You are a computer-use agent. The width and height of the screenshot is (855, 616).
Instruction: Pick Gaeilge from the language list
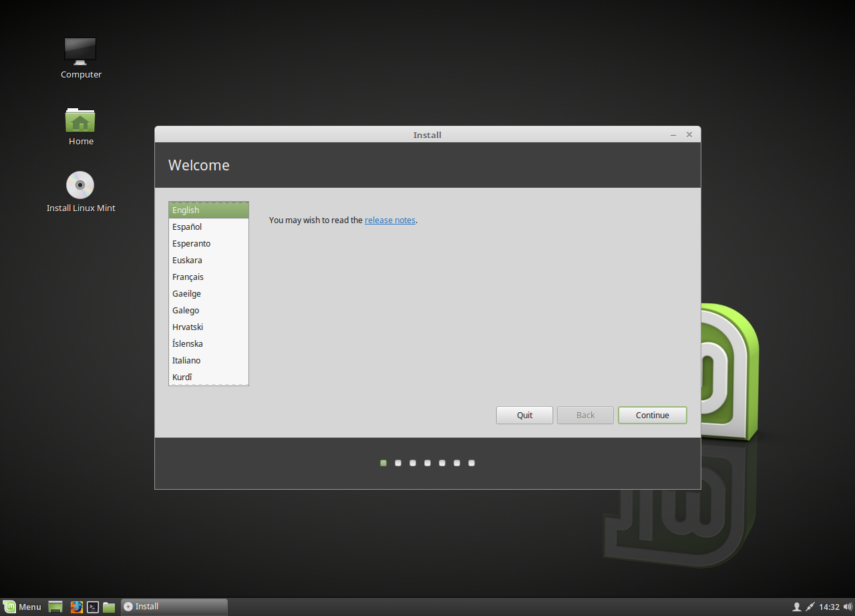pyautogui.click(x=208, y=293)
